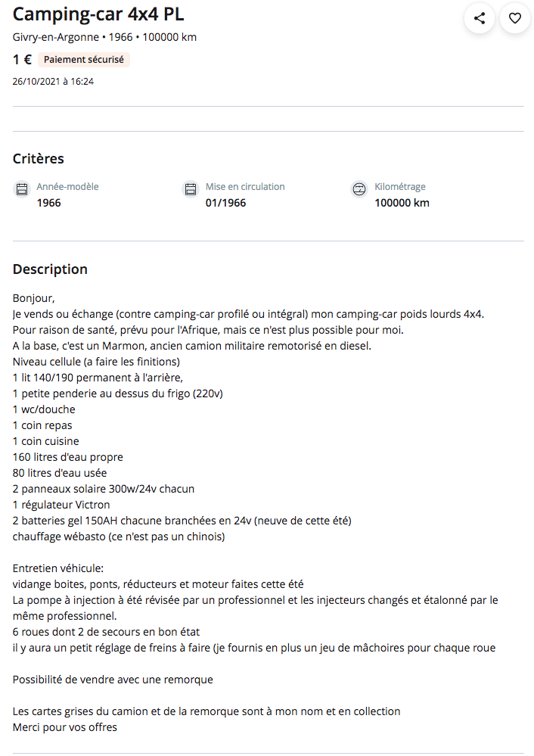
Task: Click the 1 € price
Action: (x=22, y=60)
